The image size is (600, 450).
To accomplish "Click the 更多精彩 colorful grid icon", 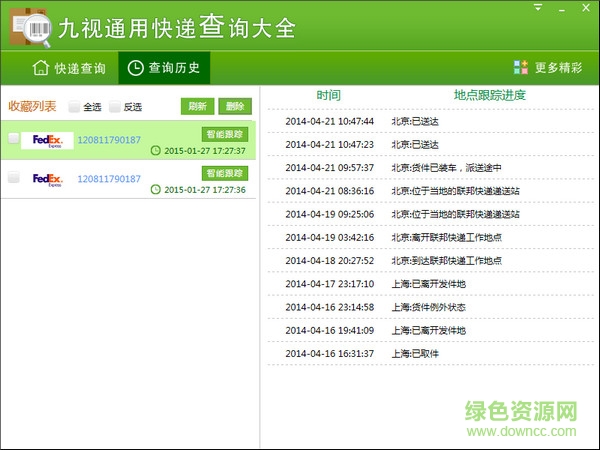I will click(520, 68).
